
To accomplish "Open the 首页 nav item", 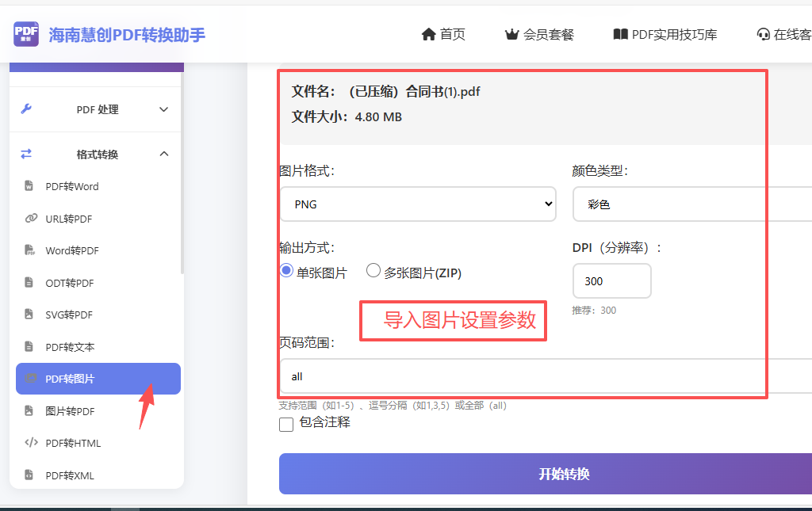I will tap(443, 34).
